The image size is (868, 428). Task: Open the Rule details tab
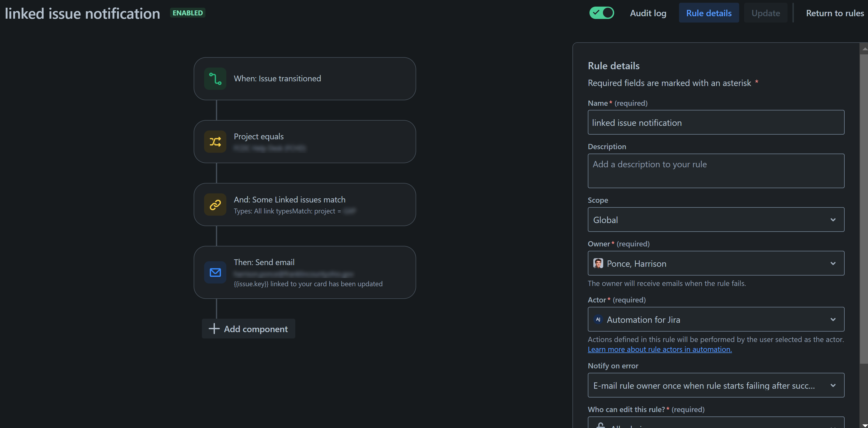click(709, 13)
